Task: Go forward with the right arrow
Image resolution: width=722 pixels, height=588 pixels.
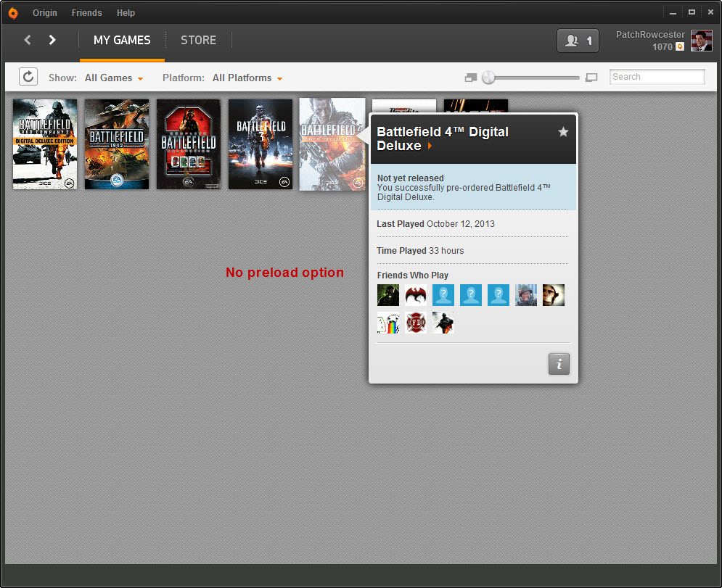Action: (x=52, y=40)
